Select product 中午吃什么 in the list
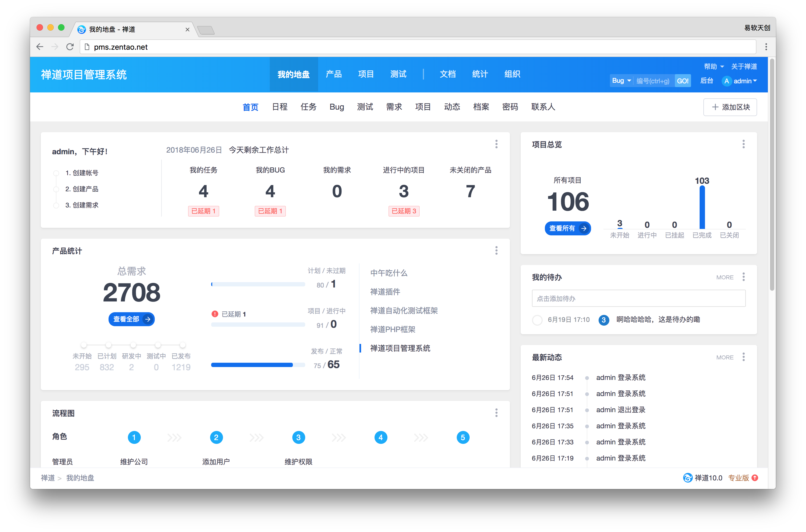Image resolution: width=806 pixels, height=532 pixels. (389, 273)
